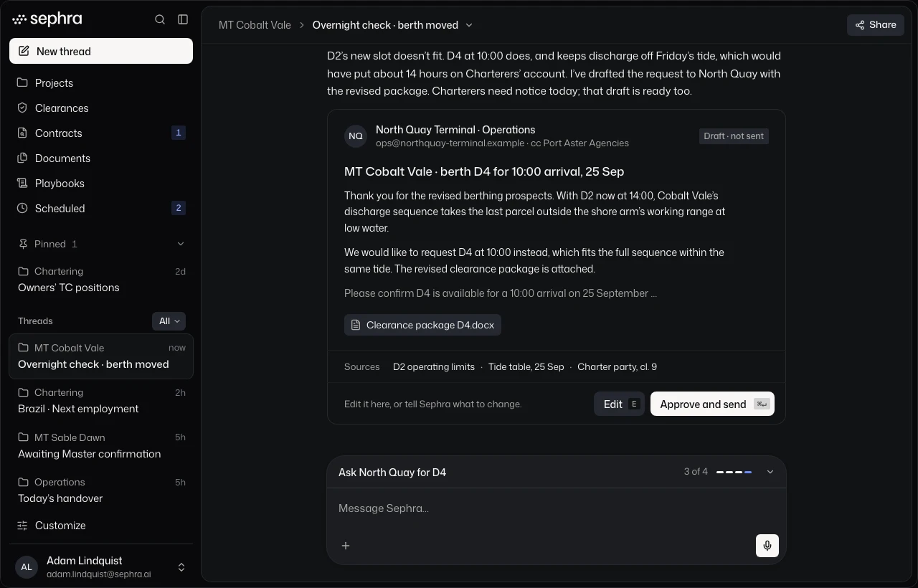
Task: Click the AL user avatar
Action: [27, 567]
